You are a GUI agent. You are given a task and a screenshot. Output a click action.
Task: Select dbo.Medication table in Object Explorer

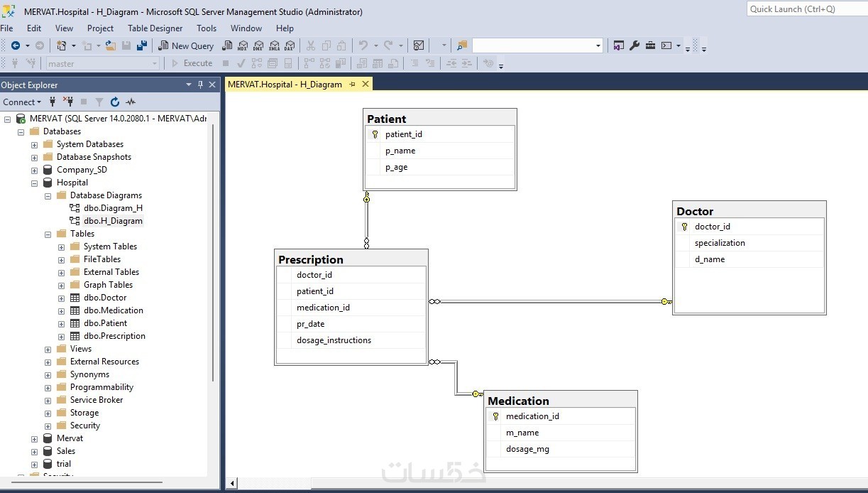coord(114,310)
